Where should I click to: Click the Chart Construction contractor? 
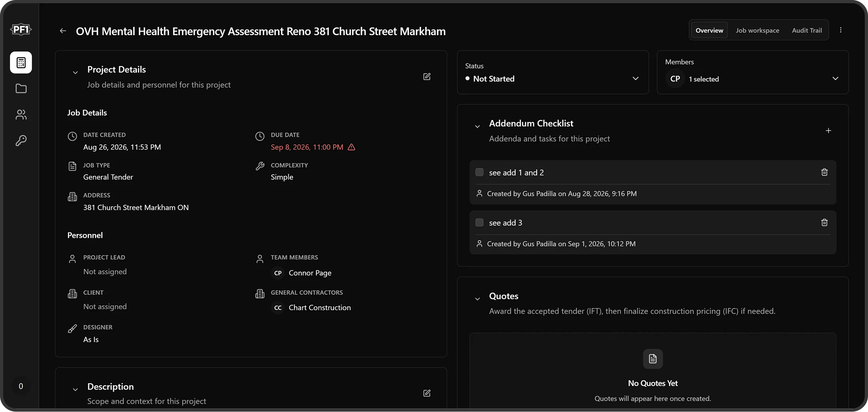pos(320,308)
